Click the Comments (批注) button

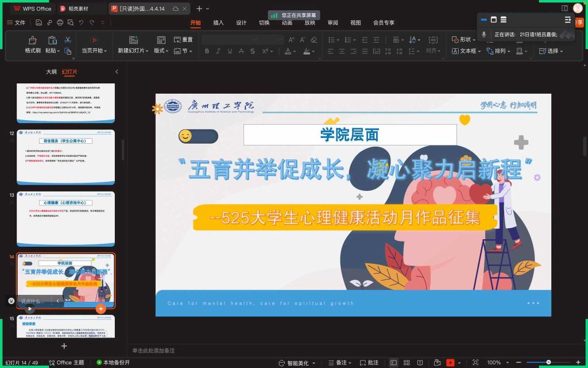coord(369,363)
